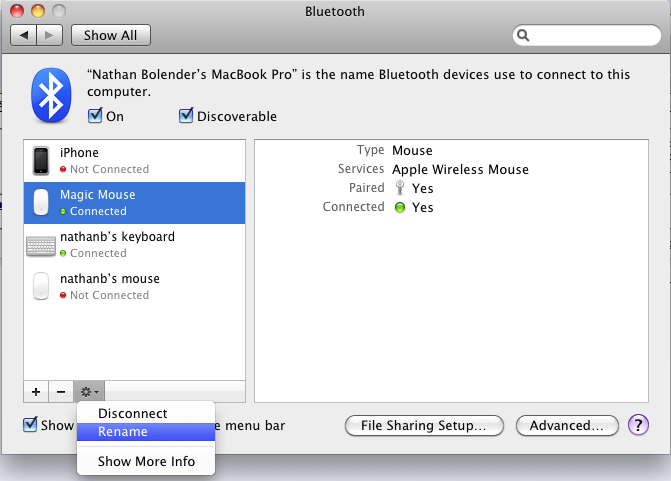Turn off the Bluetooth On checkbox
The width and height of the screenshot is (671, 481).
tap(95, 116)
